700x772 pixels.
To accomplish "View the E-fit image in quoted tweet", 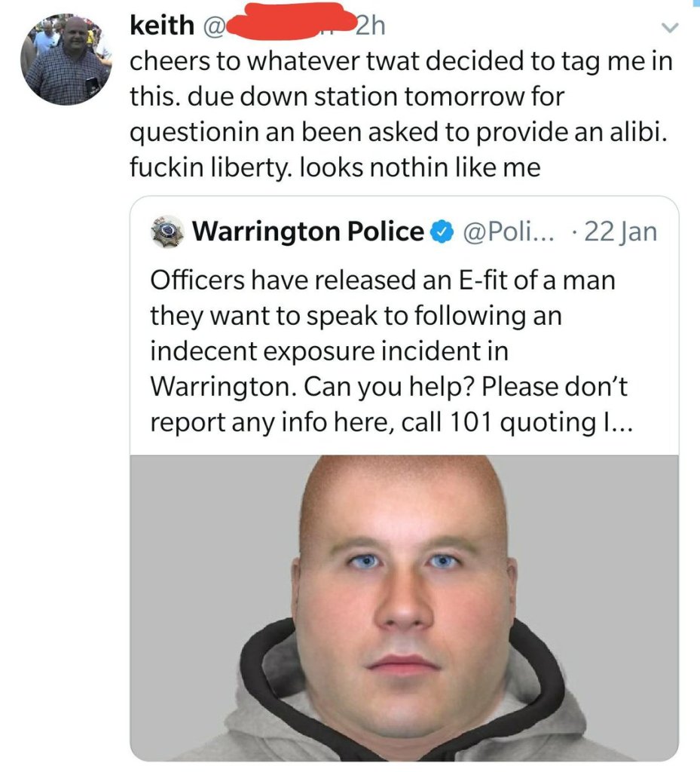I will click(405, 608).
